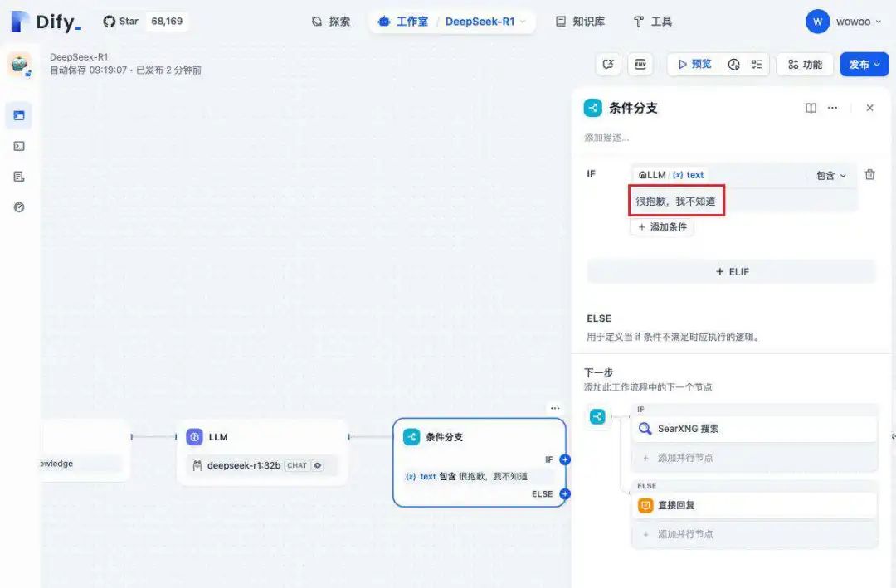Click the 功能 features button
The image size is (896, 588).
coord(805,64)
